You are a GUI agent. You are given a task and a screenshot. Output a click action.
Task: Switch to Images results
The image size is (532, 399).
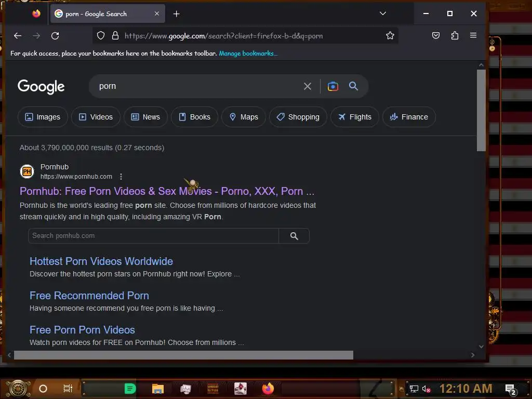click(43, 117)
